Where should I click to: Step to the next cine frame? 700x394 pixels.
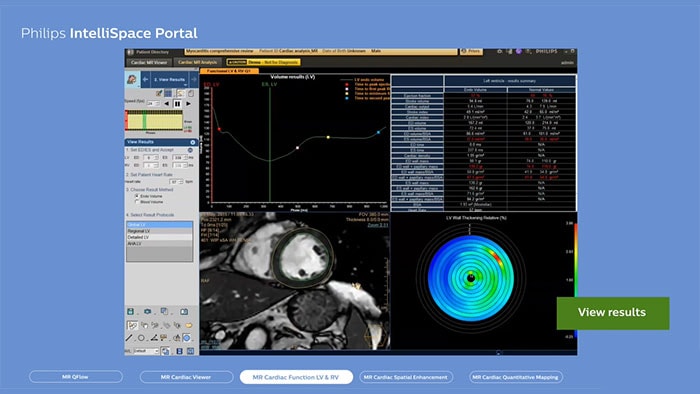point(188,104)
